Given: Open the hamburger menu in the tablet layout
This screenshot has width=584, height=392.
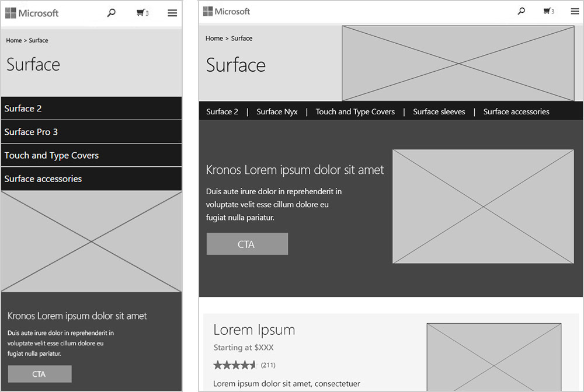Looking at the screenshot, I should click(x=575, y=11).
